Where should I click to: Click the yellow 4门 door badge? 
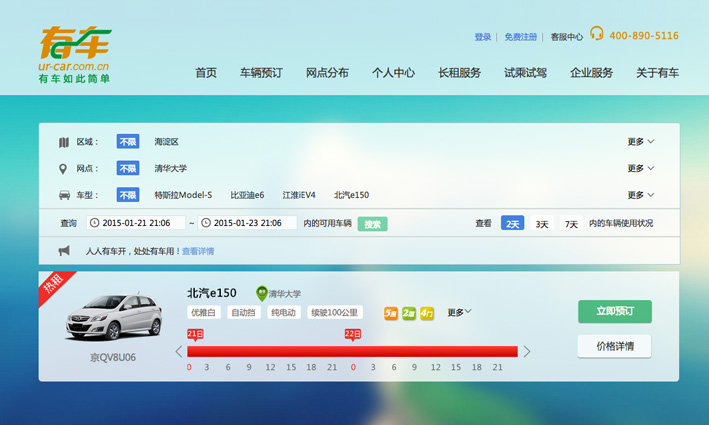427,313
